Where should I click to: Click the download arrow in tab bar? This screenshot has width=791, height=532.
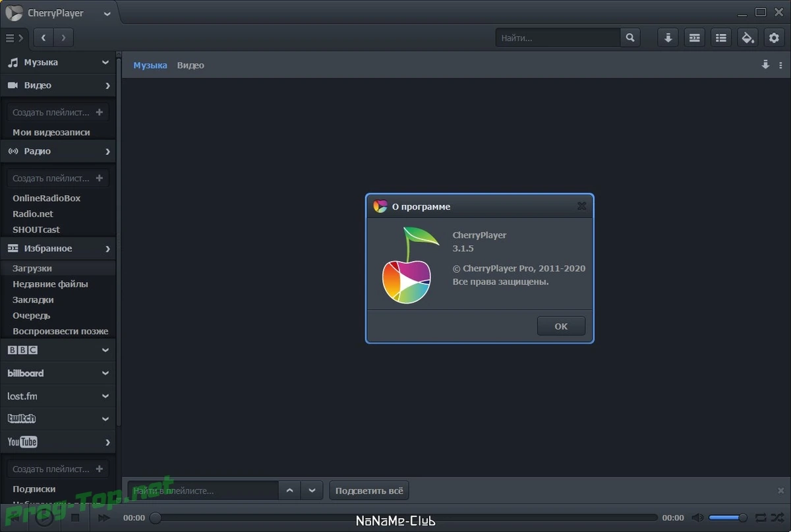pyautogui.click(x=765, y=65)
